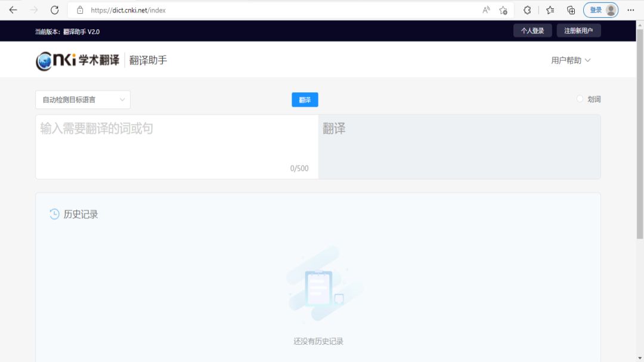Click the 注册新用户 button
Screen dimensions: 644x362
[x=578, y=31]
